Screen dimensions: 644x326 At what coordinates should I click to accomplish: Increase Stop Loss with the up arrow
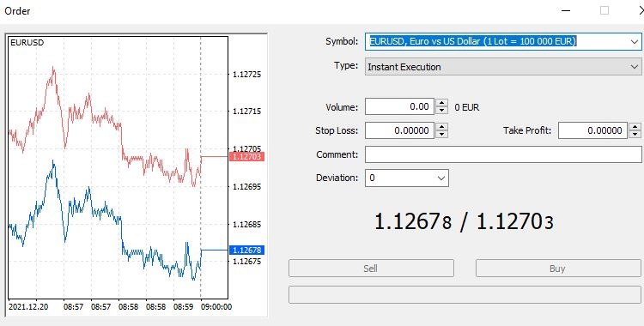(441, 127)
